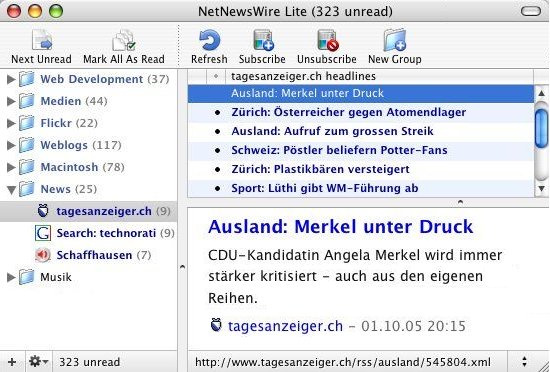This screenshot has height=372, width=550.
Task: Select the Search: technorati feed
Action: point(105,233)
